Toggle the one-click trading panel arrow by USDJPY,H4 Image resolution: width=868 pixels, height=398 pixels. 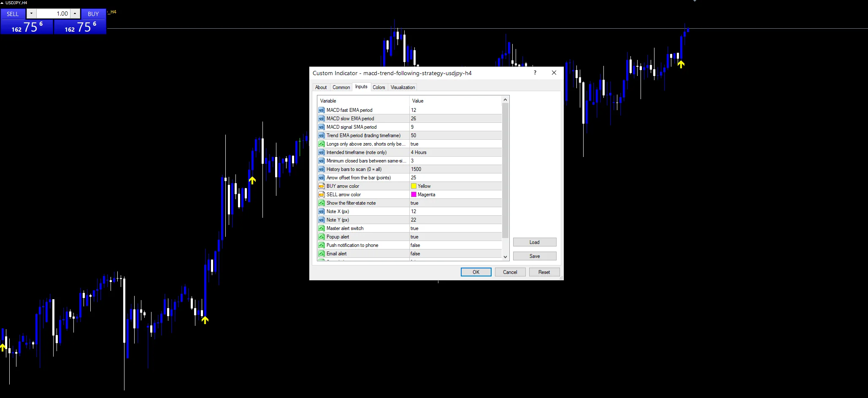click(2, 3)
